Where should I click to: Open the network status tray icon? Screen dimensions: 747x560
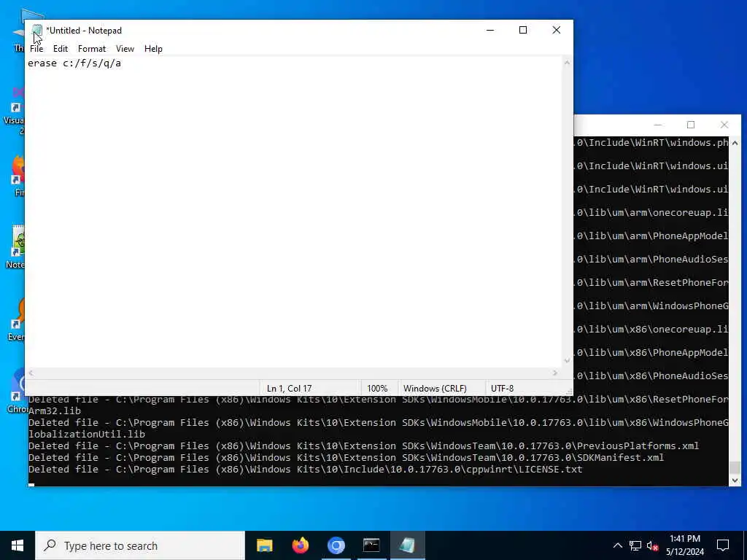(x=635, y=545)
